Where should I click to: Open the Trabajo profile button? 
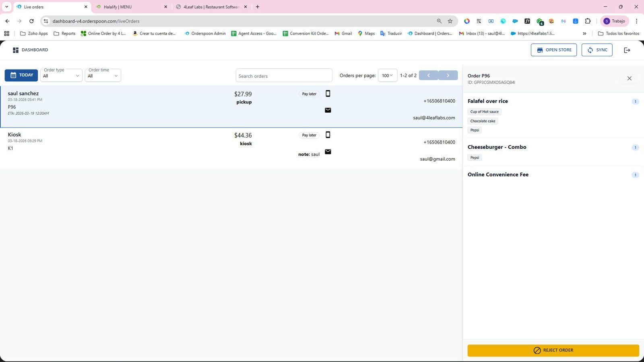pyautogui.click(x=614, y=21)
